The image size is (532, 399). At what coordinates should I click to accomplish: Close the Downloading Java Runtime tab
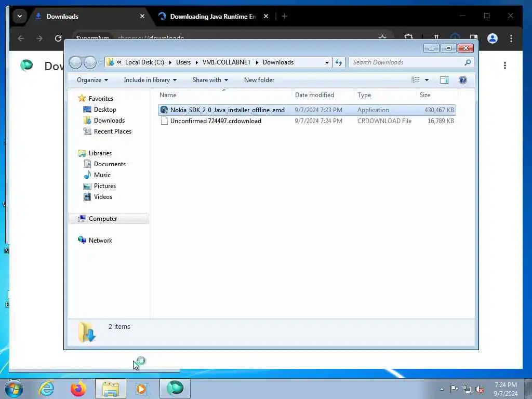pos(266,16)
